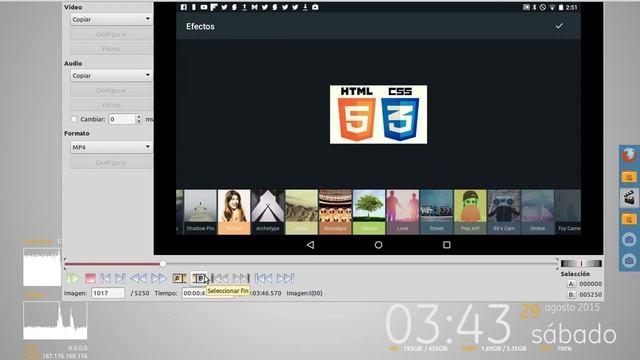Open the Video codec Copiar dropdown
This screenshot has width=640, height=360.
pos(111,19)
